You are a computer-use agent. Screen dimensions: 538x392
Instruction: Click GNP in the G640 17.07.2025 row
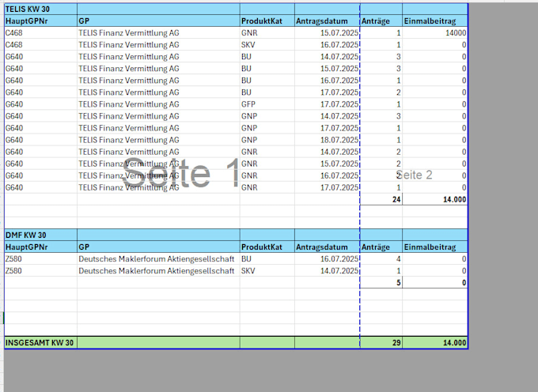[267, 128]
